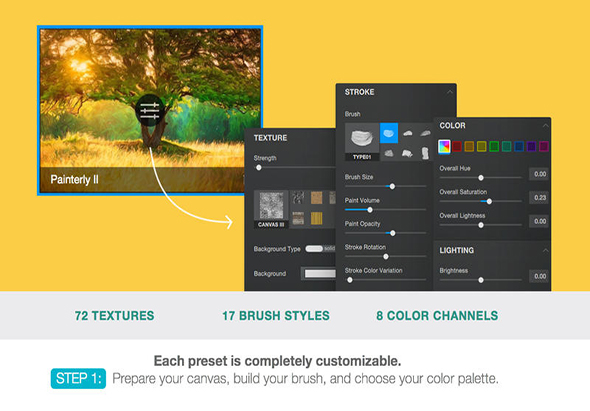Collapse the Color panel chevron

point(545,125)
